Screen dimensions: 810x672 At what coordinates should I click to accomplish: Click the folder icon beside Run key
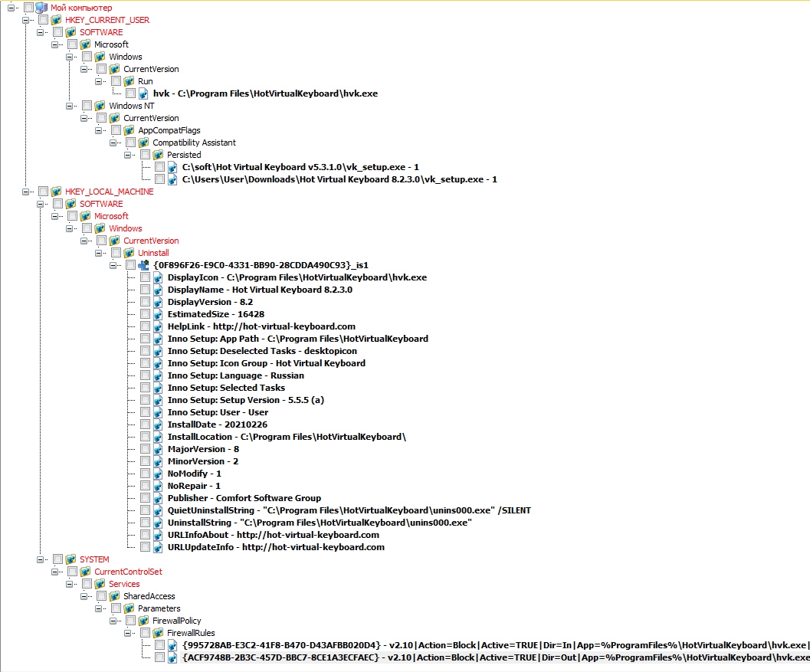129,81
